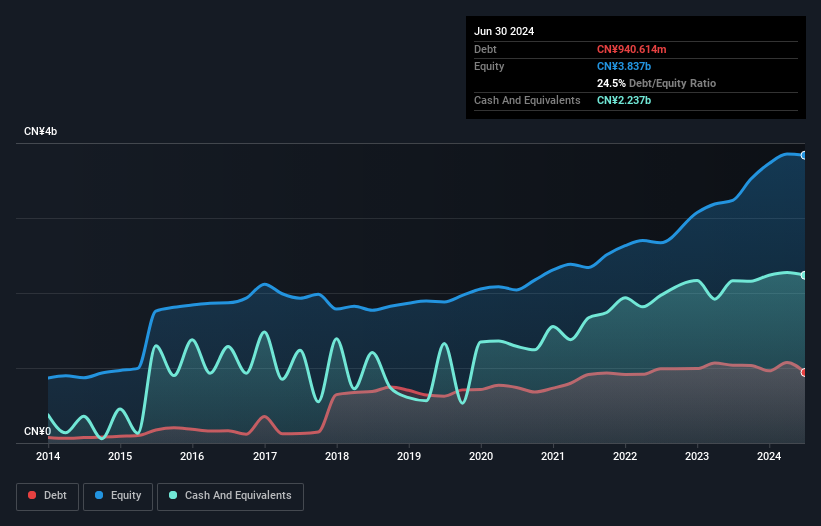821x526 pixels.
Task: Select the teal Cash endpoint marker
Action: coord(804,275)
